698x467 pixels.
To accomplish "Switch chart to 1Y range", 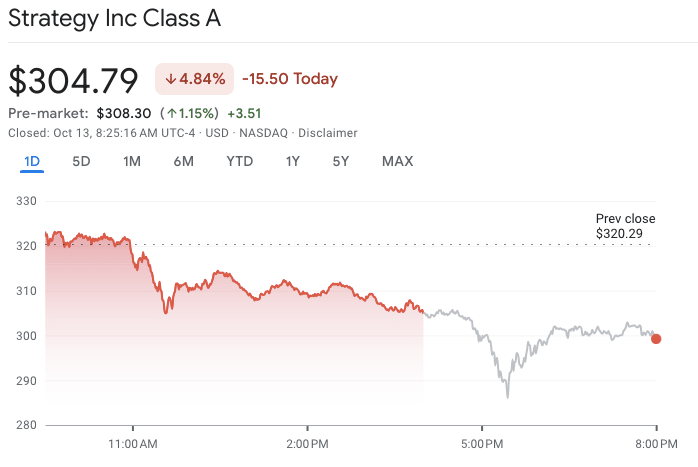I will 292,162.
